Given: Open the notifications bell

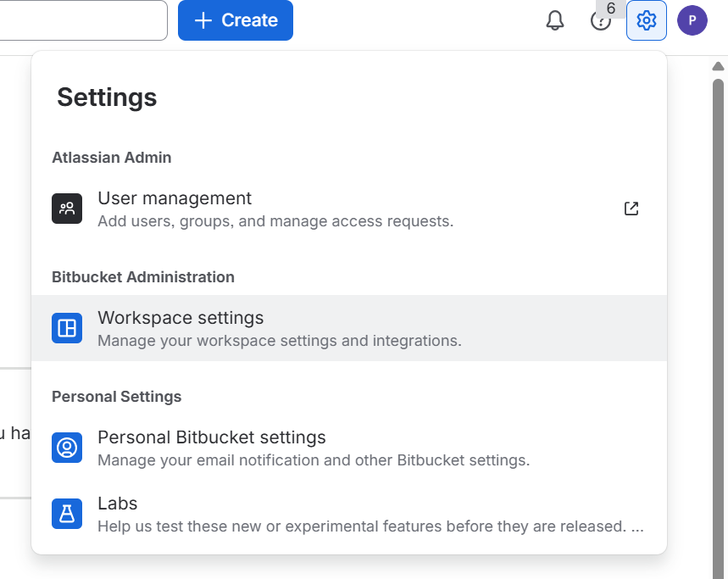Looking at the screenshot, I should (x=555, y=20).
